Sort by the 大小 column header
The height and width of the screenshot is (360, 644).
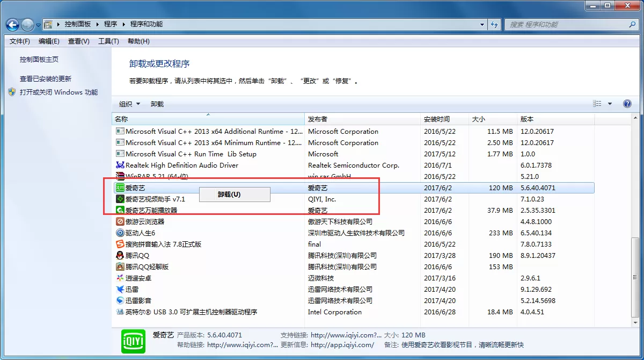[x=493, y=119]
